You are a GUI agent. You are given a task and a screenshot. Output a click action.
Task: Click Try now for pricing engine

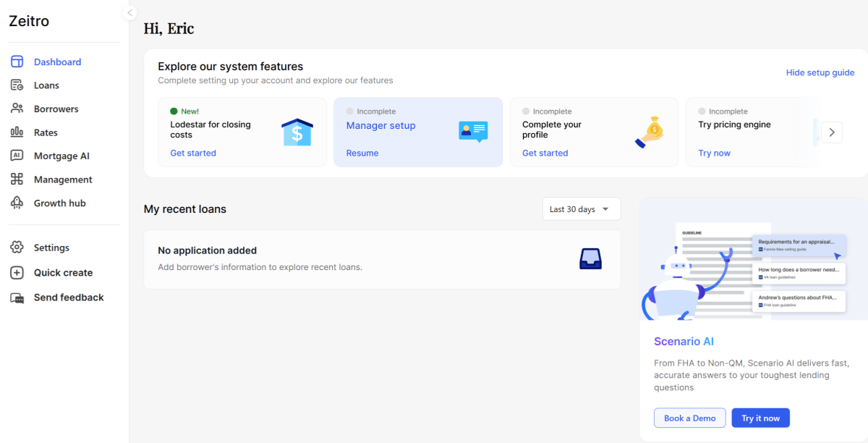point(715,153)
